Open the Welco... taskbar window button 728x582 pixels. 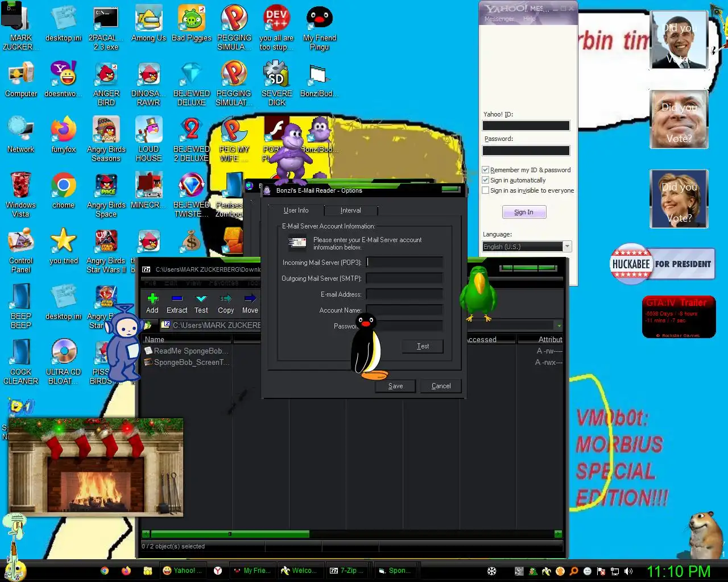click(301, 571)
